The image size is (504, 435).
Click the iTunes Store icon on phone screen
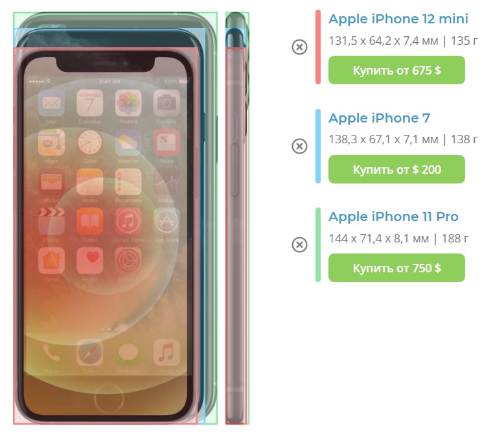click(x=128, y=221)
